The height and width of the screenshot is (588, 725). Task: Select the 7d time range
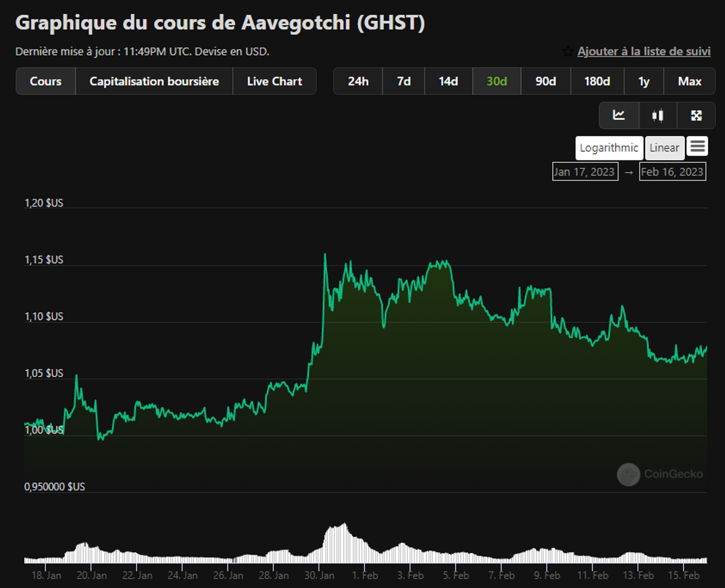click(x=403, y=81)
